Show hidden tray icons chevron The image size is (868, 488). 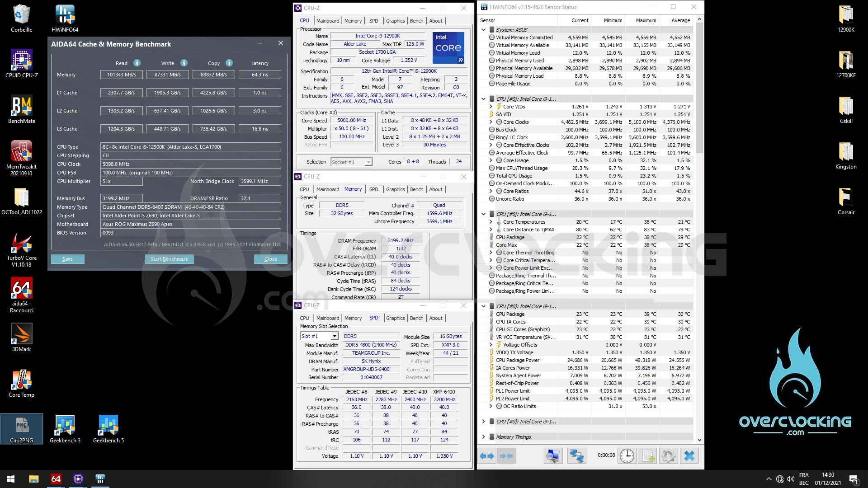[769, 479]
